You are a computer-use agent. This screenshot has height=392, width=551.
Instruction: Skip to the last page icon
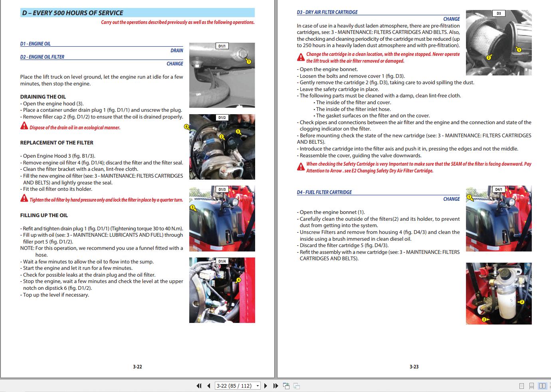click(x=275, y=386)
